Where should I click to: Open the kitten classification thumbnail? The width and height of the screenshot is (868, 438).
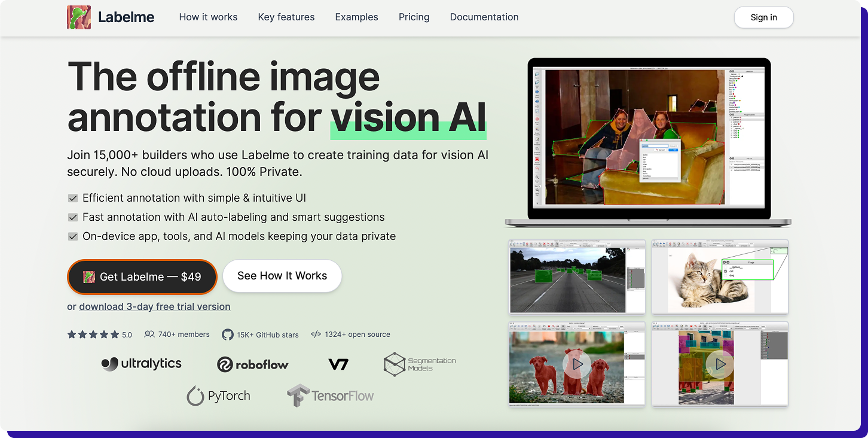720,276
